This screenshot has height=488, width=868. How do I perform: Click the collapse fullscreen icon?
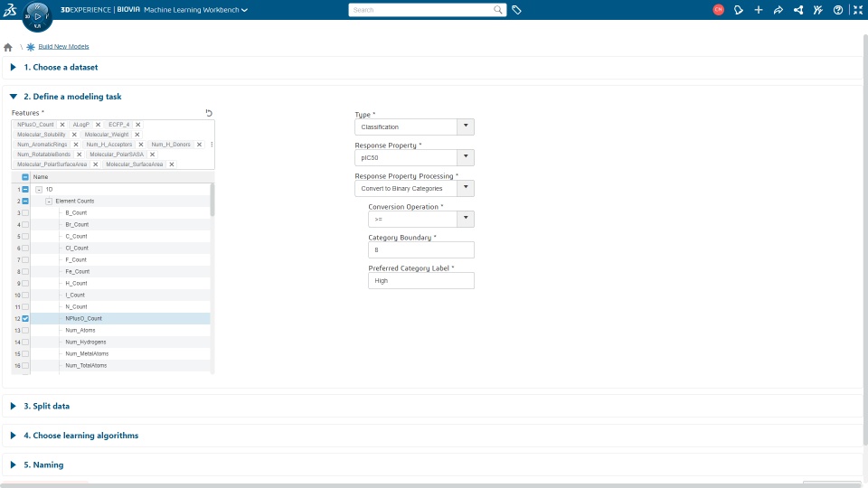[x=858, y=10]
